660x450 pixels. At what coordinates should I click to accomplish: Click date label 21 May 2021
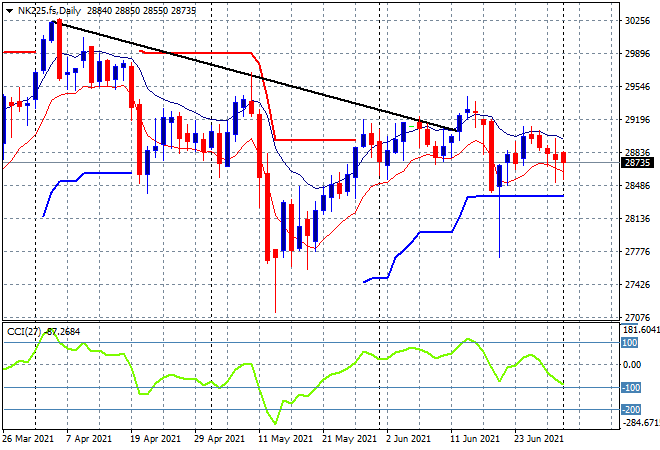point(349,439)
